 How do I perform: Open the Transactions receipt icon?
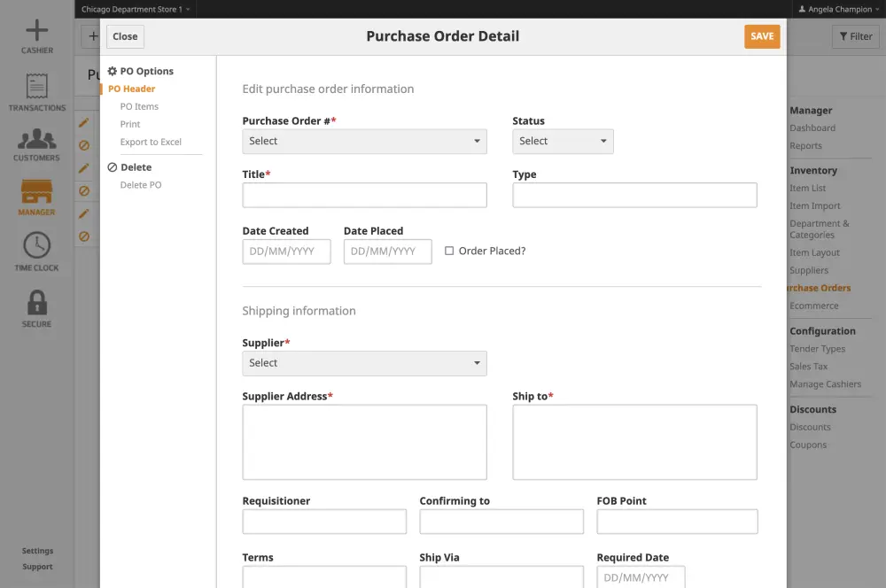[36, 86]
